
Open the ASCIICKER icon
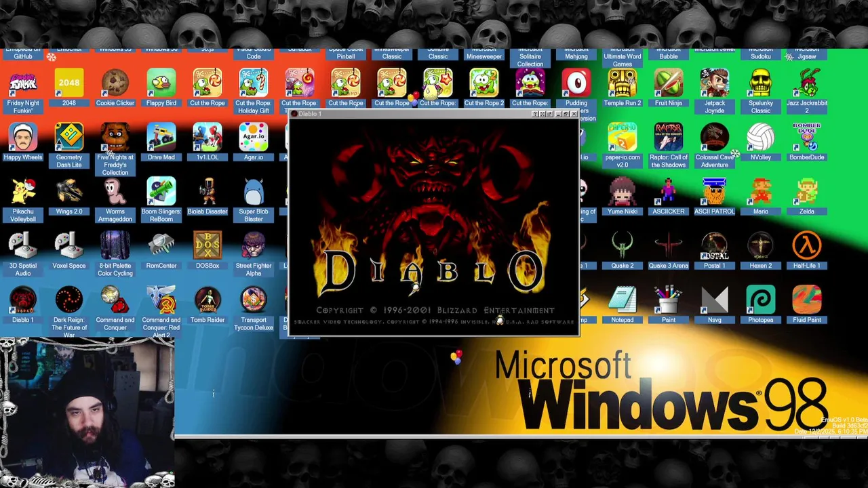[669, 192]
